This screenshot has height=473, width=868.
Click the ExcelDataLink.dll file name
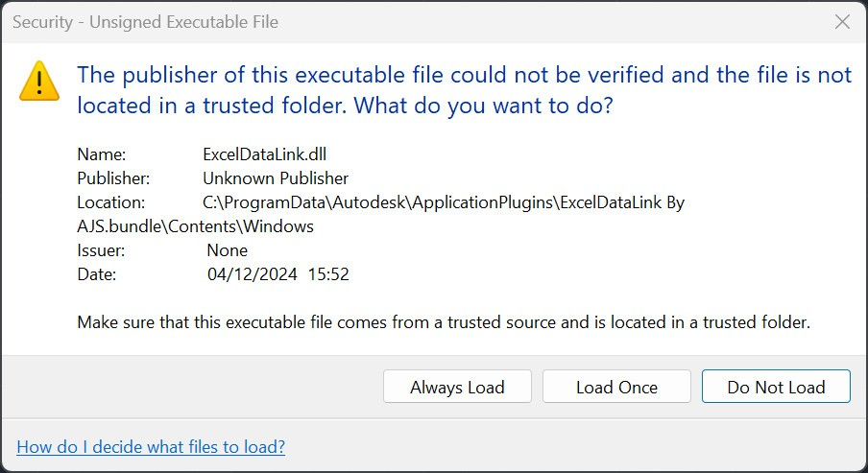(265, 154)
